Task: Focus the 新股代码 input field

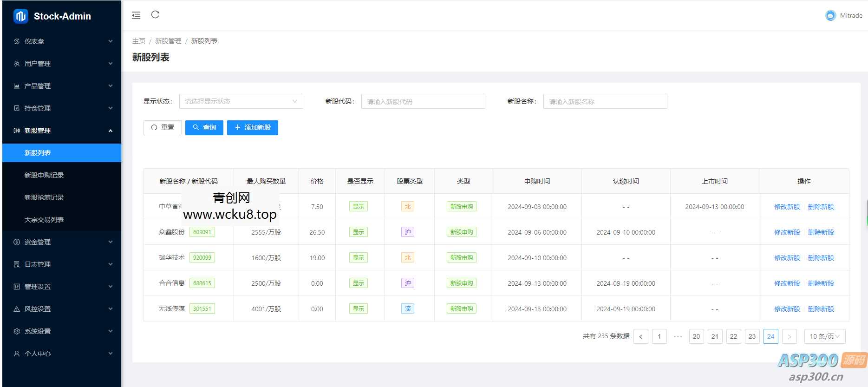Action: point(423,101)
